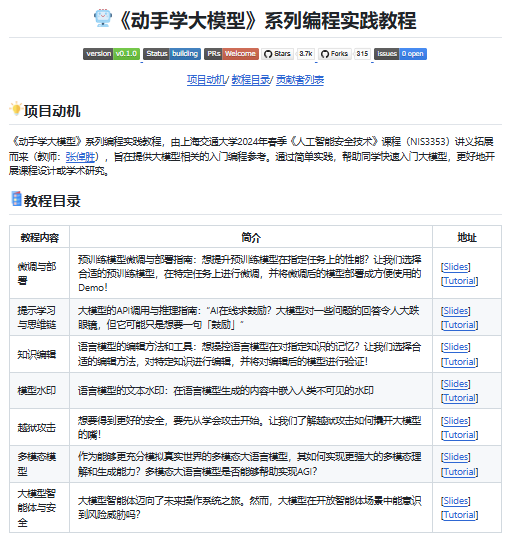Open Tutorial link for 微调与部署
The image size is (508, 535).
460,281
